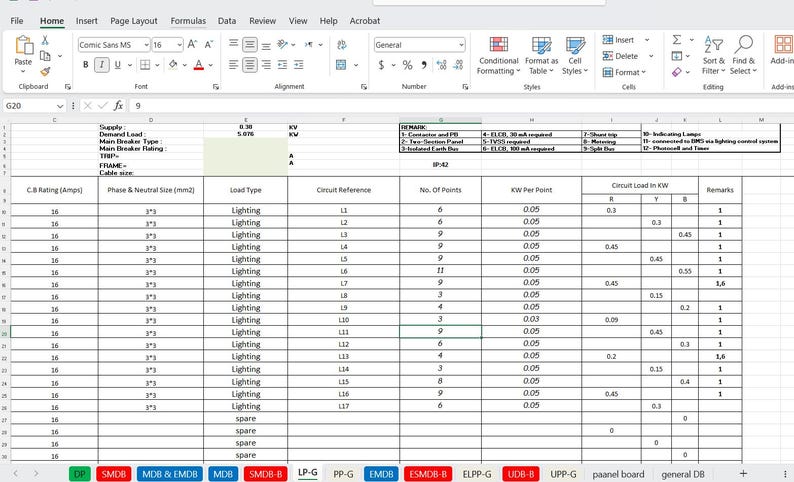Select circuit reference cell L10
The width and height of the screenshot is (794, 482).
(344, 320)
